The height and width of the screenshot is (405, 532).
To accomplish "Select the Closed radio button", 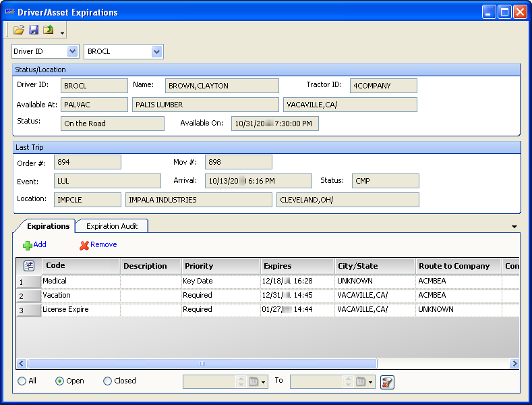I will pyautogui.click(x=108, y=381).
